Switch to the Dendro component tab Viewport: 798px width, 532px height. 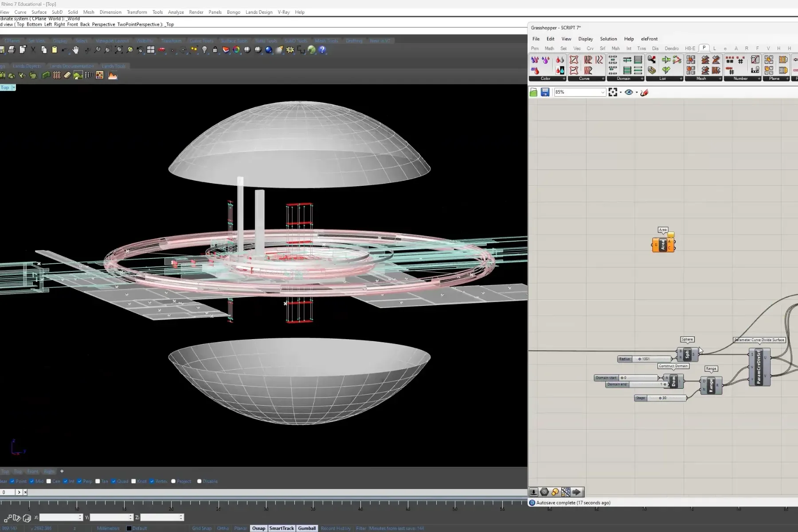coord(671,48)
